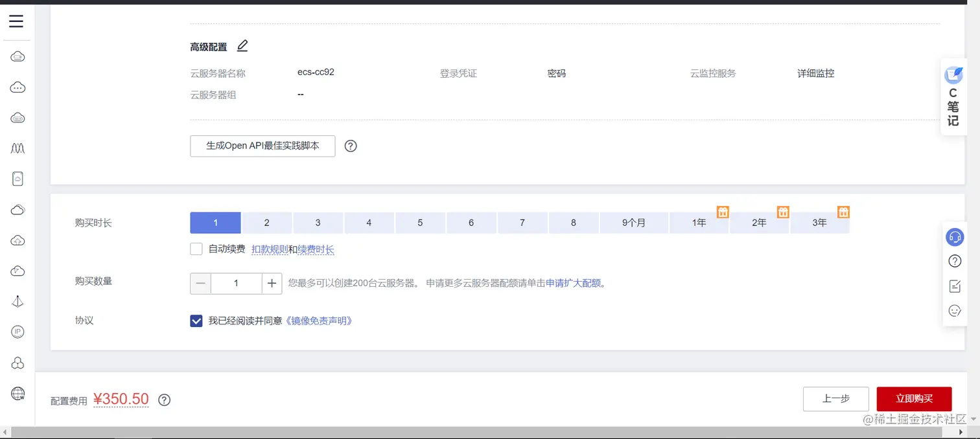Click the red 立即购买 button
The image size is (980, 439).
coord(914,399)
